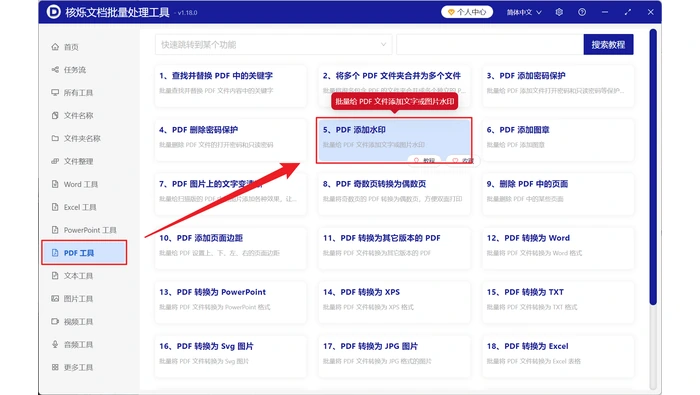This screenshot has height=395, width=700.
Task: Click the 收藏 heart favorite on card 5
Action: [x=463, y=160]
